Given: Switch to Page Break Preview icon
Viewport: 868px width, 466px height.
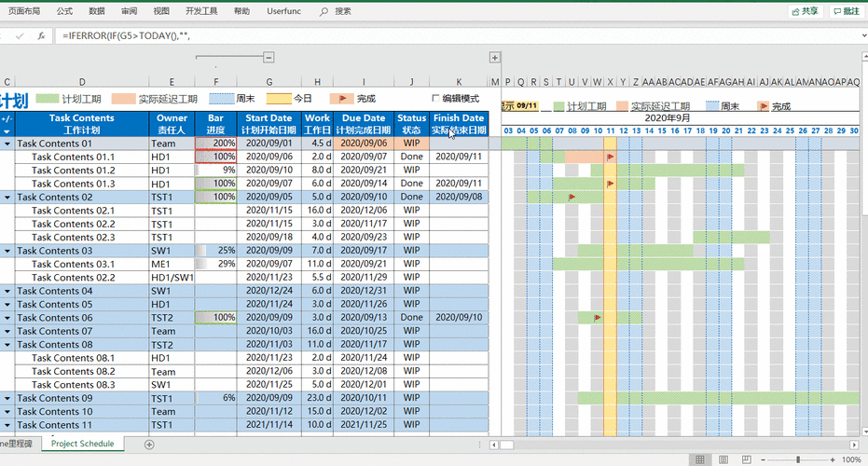Looking at the screenshot, I should [x=745, y=459].
